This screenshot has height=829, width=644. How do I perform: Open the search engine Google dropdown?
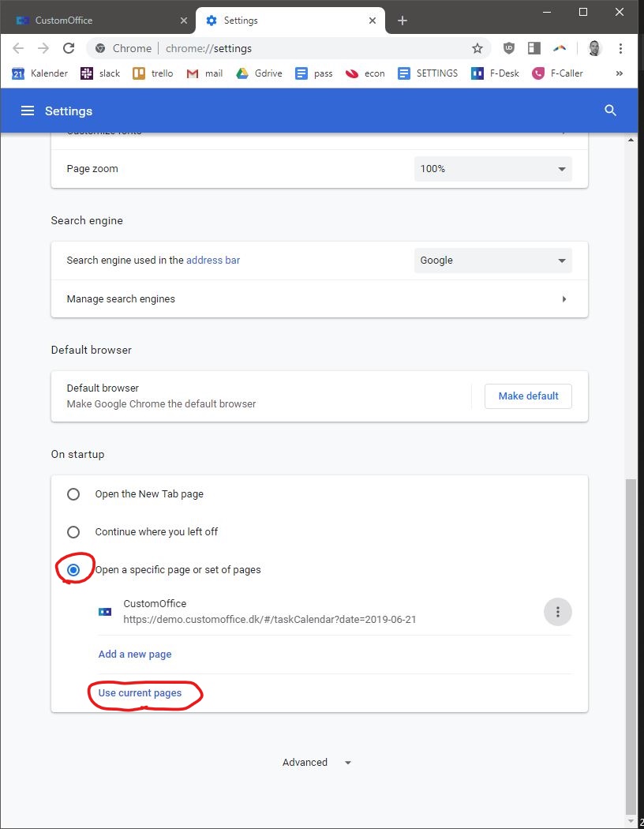point(493,261)
